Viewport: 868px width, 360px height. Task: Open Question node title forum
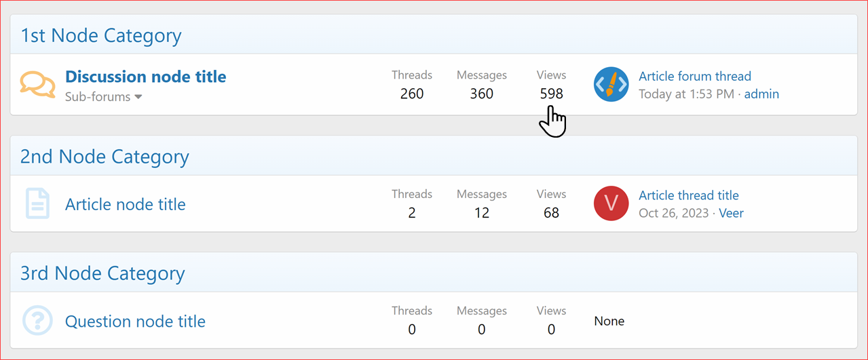coord(135,321)
